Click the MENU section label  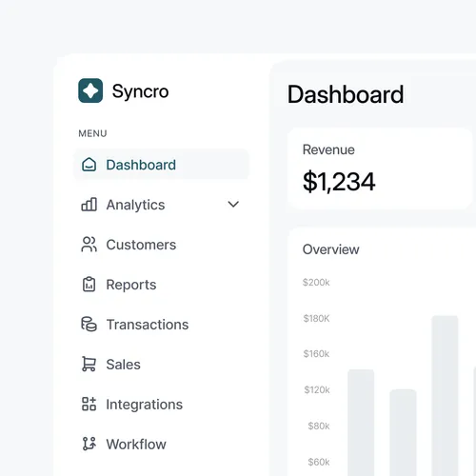(x=92, y=133)
